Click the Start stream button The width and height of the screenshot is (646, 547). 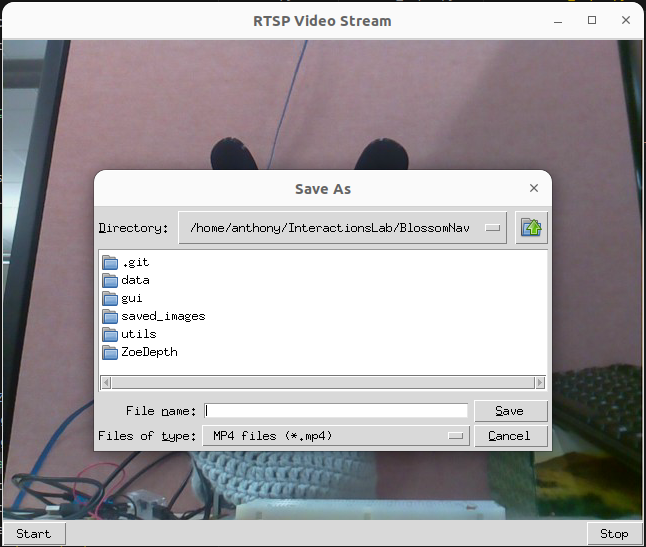[33, 534]
